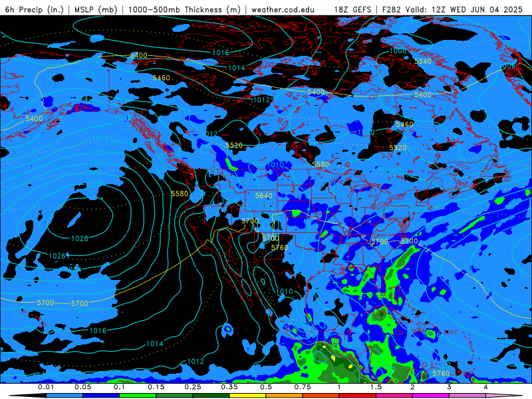Click the bright green 0.1 legend swatch
Screen dimensions: 532x399
tap(138, 396)
